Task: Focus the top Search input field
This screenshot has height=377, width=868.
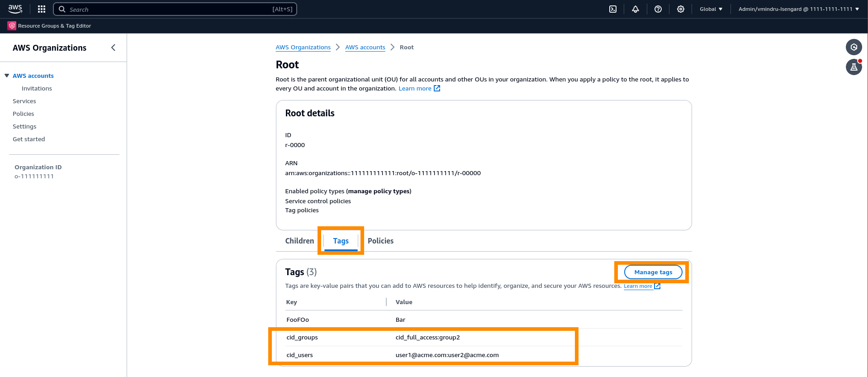Action: (175, 9)
